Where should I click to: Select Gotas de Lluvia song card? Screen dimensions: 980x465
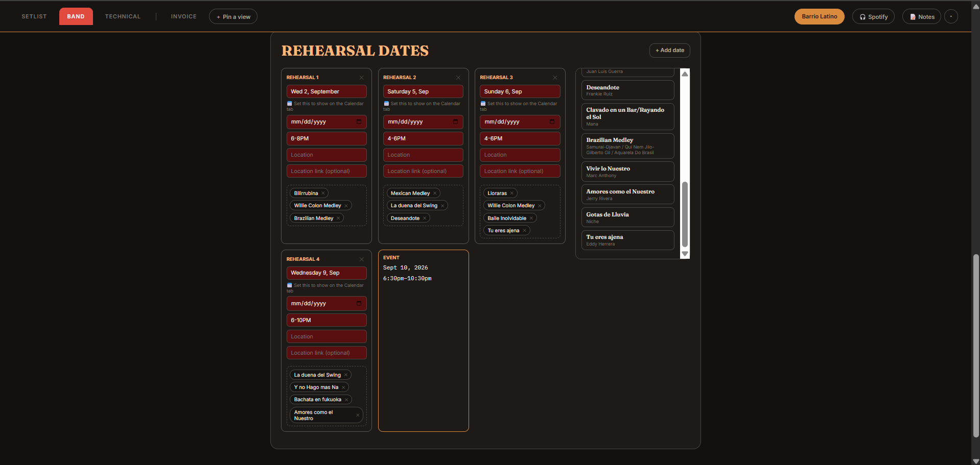coord(627,217)
